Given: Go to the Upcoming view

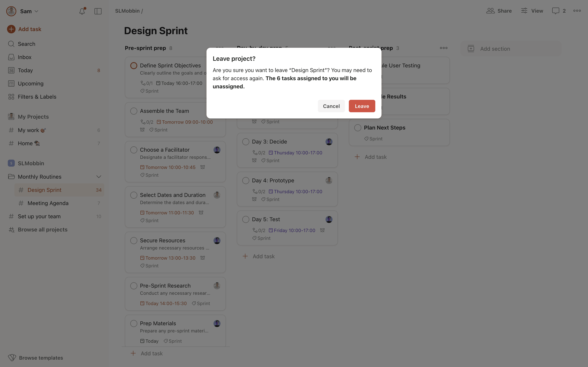Looking at the screenshot, I should tap(31, 83).
